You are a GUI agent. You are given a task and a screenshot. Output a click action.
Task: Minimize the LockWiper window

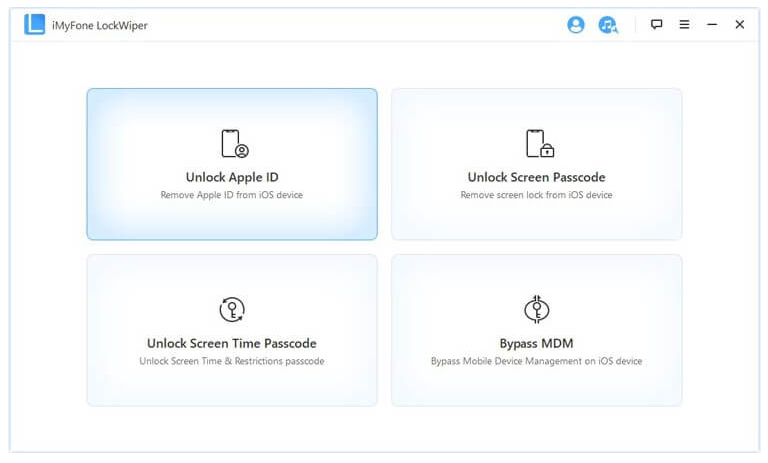(x=712, y=25)
